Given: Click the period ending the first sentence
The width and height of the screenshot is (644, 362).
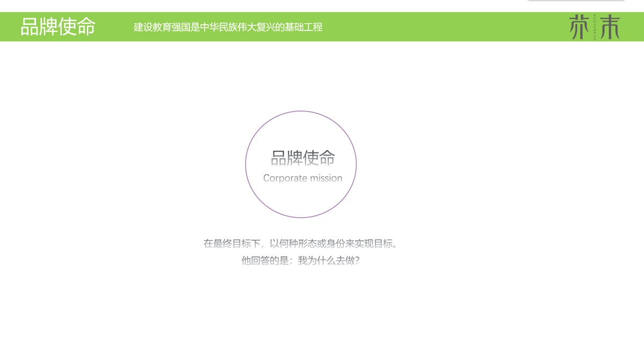Looking at the screenshot, I should pyautogui.click(x=396, y=246).
